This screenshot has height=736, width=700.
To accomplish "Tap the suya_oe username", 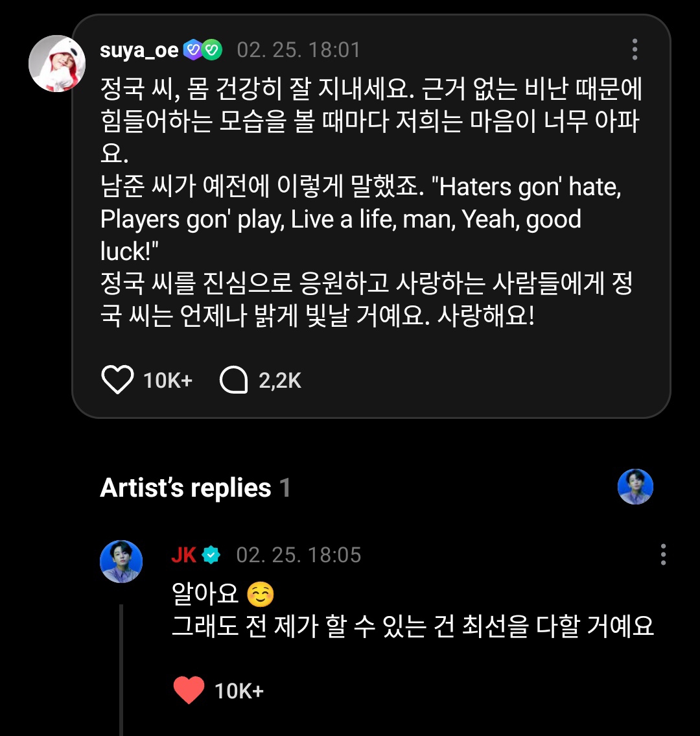I will click(x=139, y=50).
